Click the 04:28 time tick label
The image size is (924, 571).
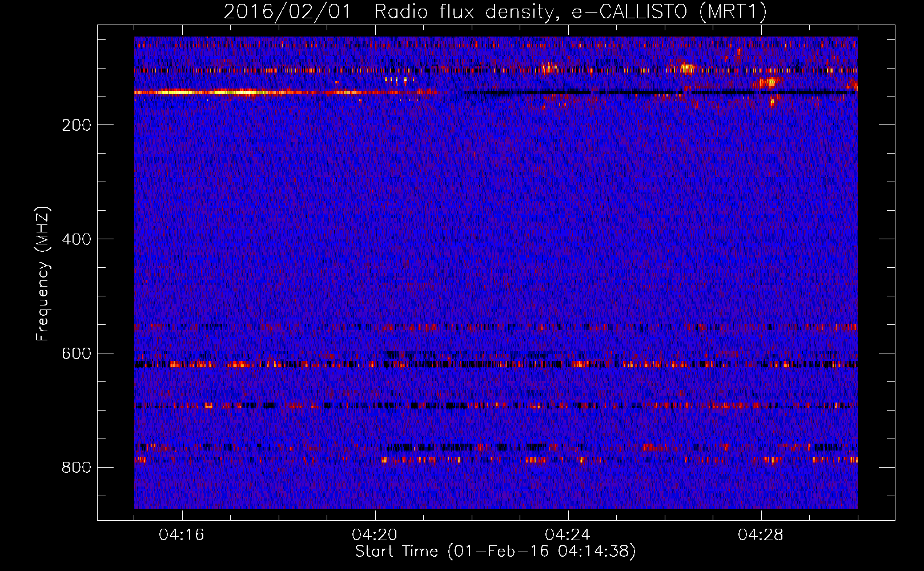pos(761,535)
